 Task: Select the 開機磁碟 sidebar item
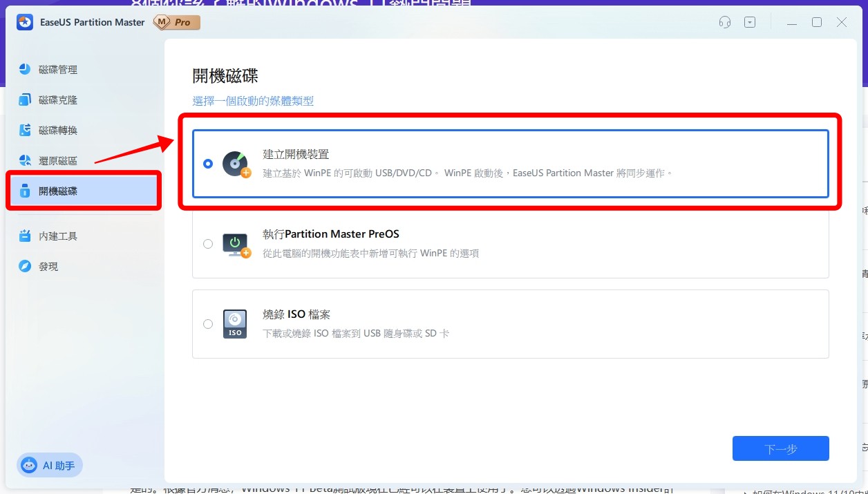click(x=85, y=191)
